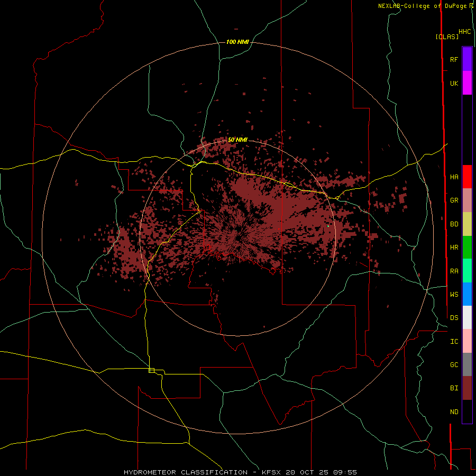
Task: Click the RA legend label
Action: [454, 271]
